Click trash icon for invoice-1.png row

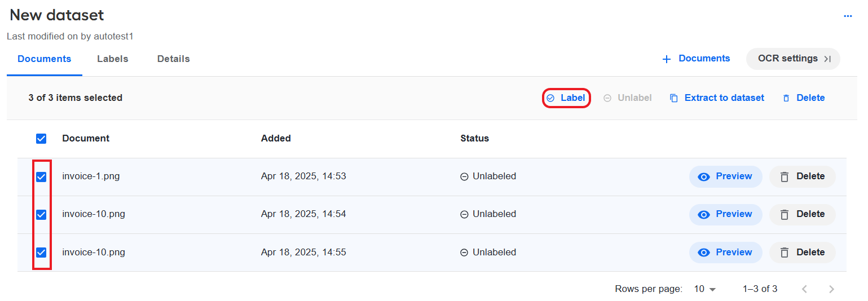pyautogui.click(x=784, y=176)
